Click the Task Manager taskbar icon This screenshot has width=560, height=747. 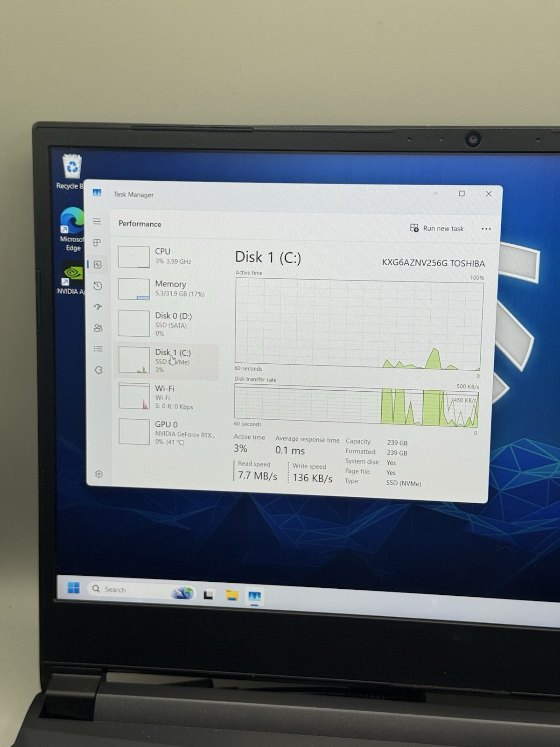point(254,596)
